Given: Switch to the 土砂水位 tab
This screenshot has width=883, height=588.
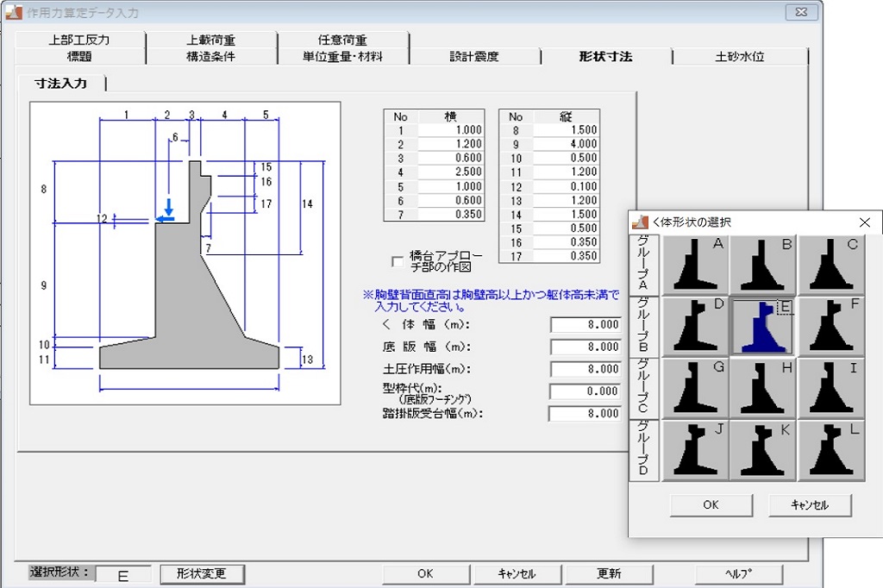Looking at the screenshot, I should point(739,56).
